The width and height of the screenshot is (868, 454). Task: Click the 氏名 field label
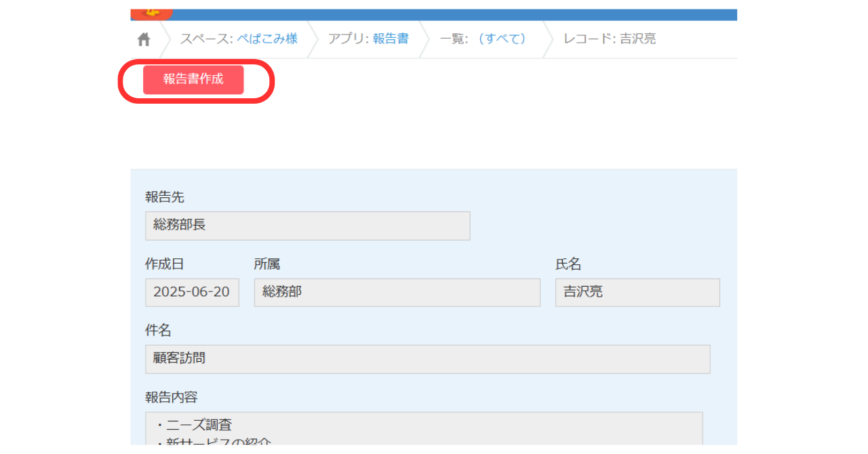pos(568,264)
